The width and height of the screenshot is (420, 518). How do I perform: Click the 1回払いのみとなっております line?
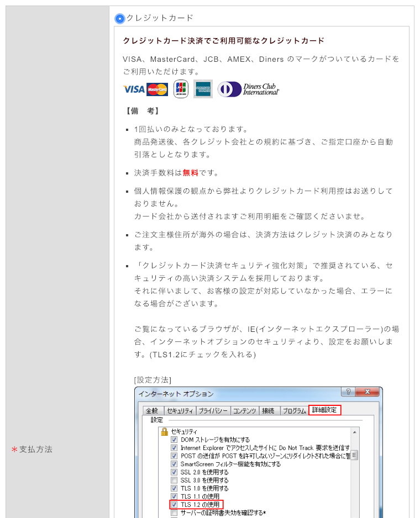191,129
